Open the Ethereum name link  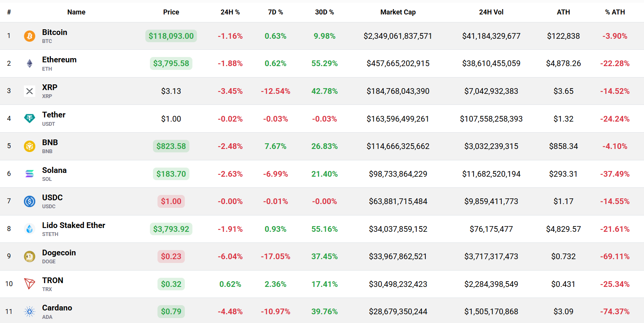(59, 60)
